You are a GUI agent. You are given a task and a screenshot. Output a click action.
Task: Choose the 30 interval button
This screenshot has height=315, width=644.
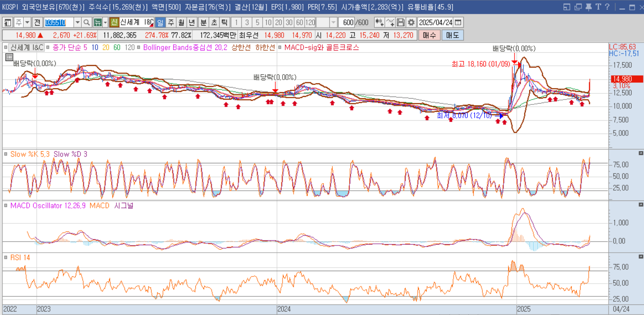tap(289, 23)
